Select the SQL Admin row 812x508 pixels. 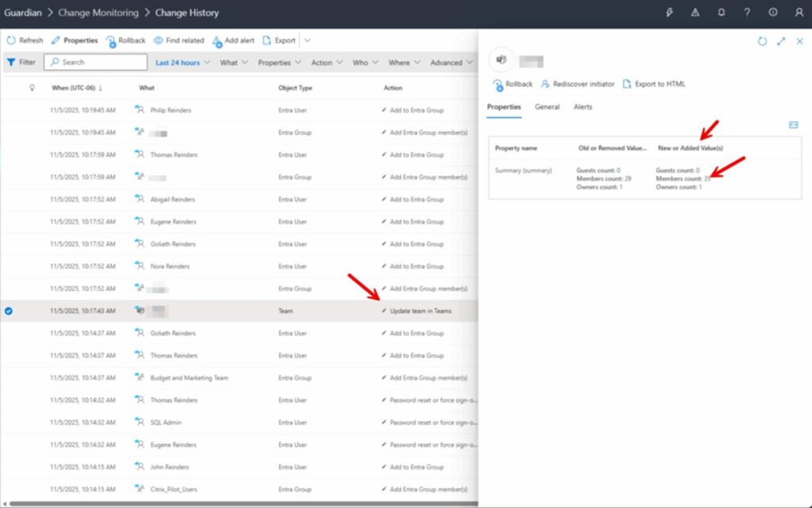(239, 422)
